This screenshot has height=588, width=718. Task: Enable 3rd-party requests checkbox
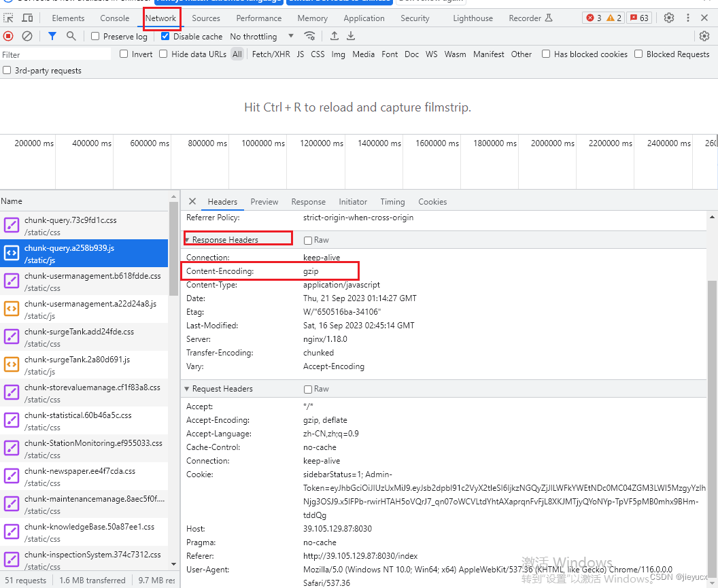click(x=7, y=71)
